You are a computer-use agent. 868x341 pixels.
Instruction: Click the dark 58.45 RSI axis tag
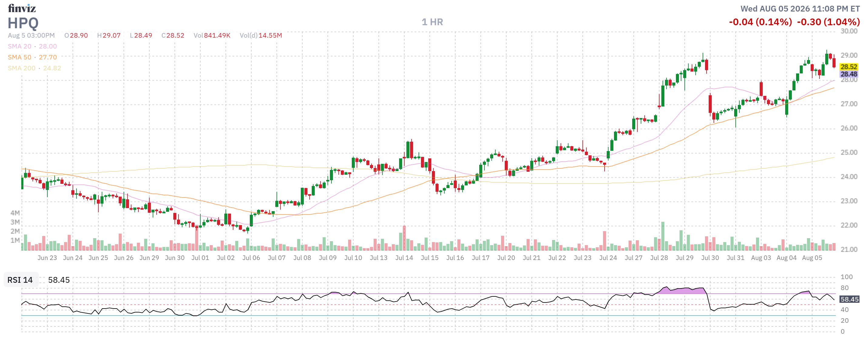(849, 299)
